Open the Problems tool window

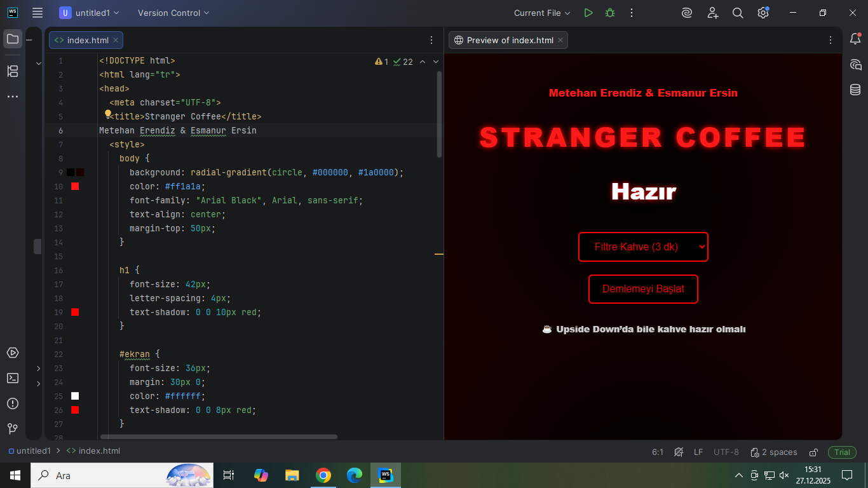coord(13,403)
